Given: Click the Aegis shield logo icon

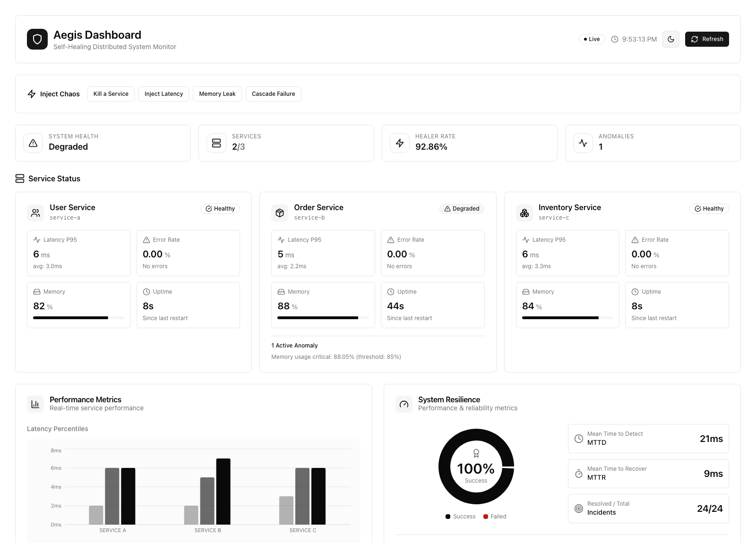Looking at the screenshot, I should pyautogui.click(x=37, y=39).
